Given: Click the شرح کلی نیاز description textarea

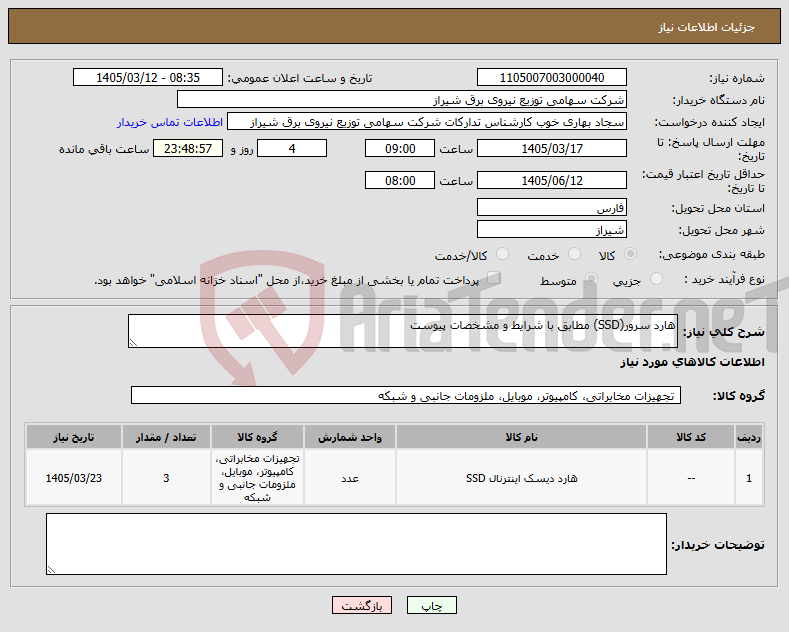Looking at the screenshot, I should pyautogui.click(x=403, y=331).
